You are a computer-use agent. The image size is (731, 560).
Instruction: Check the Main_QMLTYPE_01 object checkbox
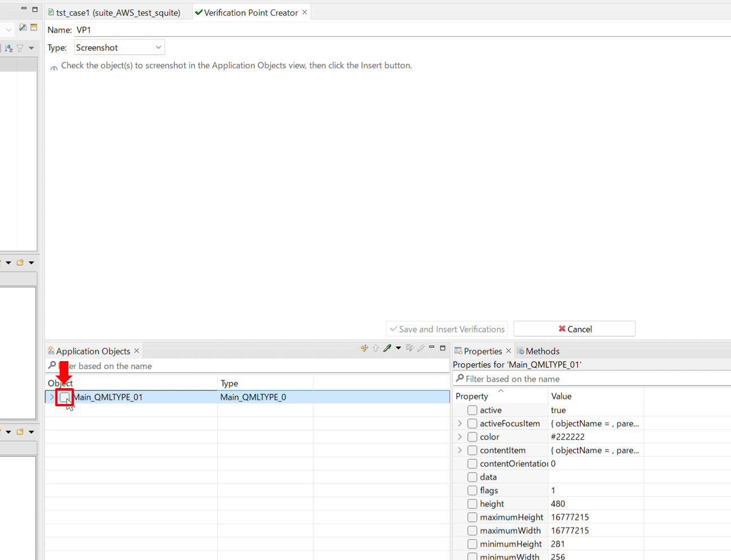tap(65, 397)
